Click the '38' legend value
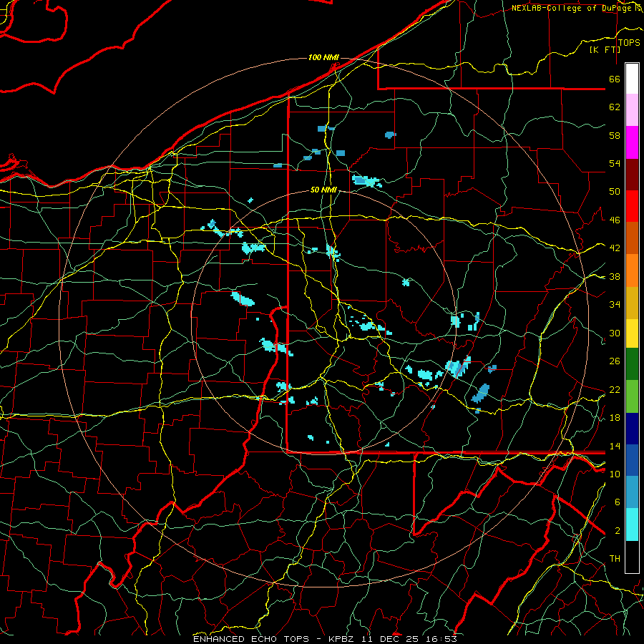This screenshot has height=644, width=644. coord(615,276)
